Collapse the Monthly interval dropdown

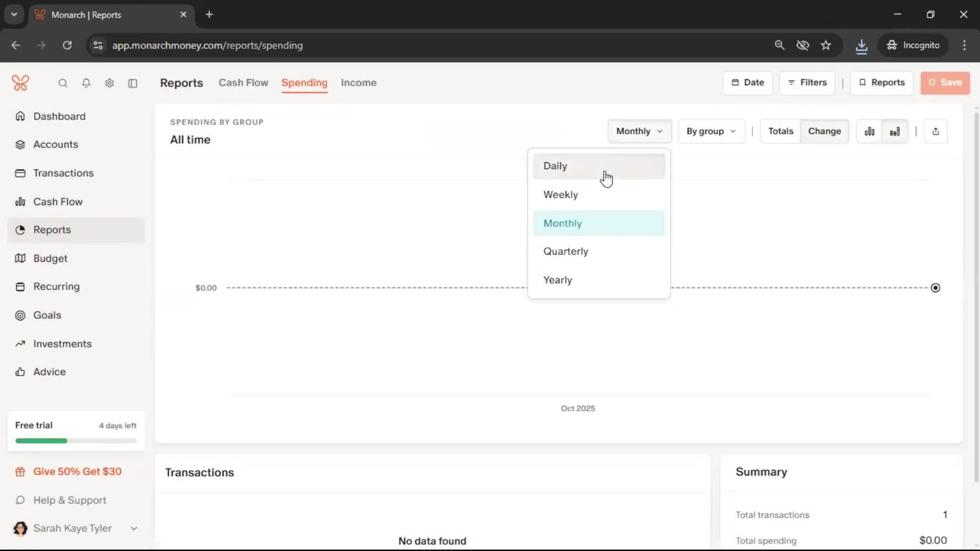point(639,132)
